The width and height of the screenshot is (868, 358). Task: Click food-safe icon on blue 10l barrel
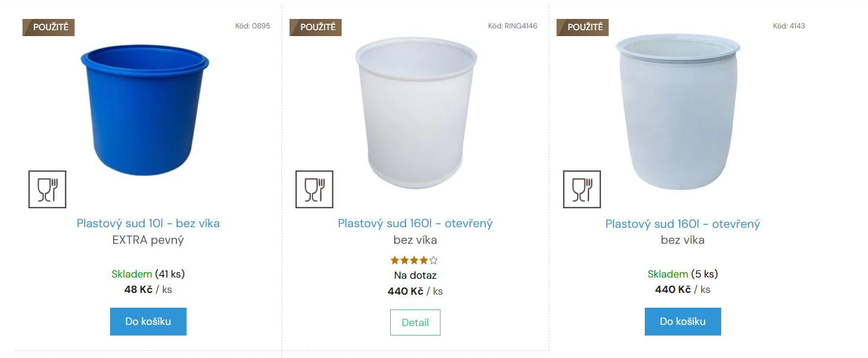click(x=47, y=189)
